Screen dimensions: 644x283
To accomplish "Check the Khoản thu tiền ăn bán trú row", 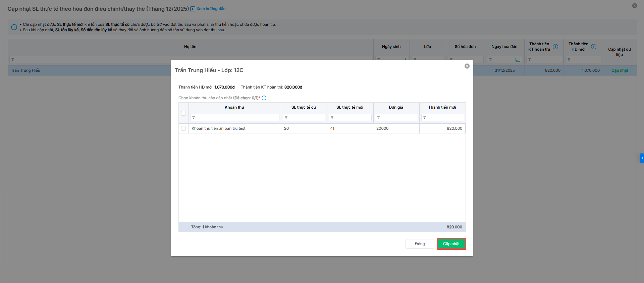I will [x=183, y=128].
